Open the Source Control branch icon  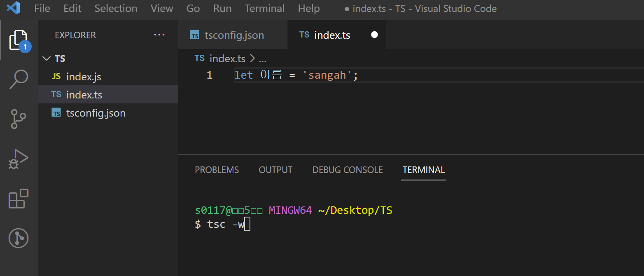tap(19, 119)
